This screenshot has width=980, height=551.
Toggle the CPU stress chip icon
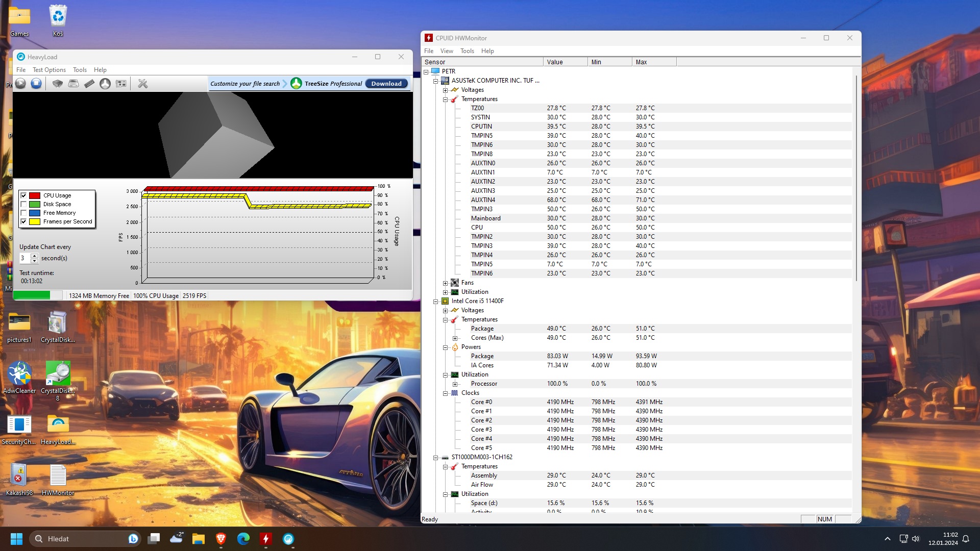tap(58, 84)
